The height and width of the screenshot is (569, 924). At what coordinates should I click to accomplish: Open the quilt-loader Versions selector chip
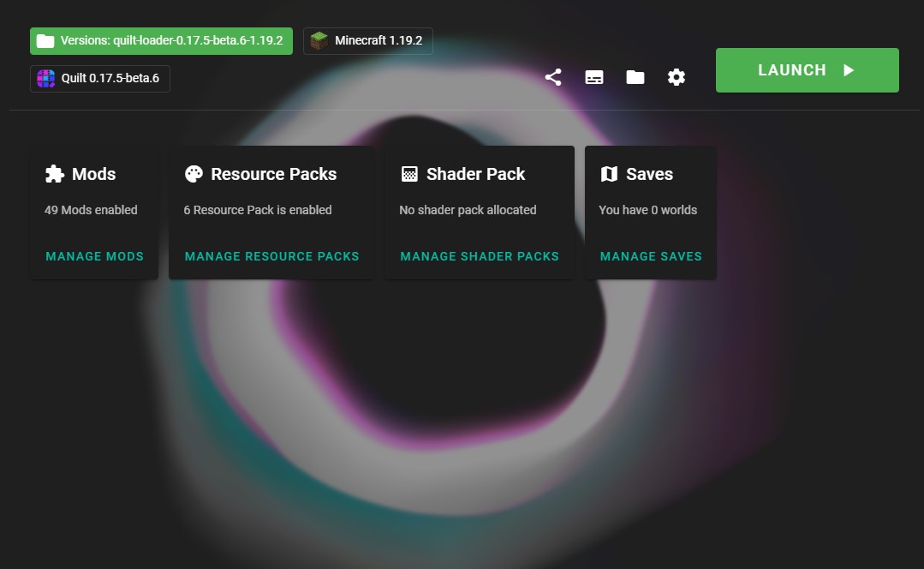click(x=161, y=40)
